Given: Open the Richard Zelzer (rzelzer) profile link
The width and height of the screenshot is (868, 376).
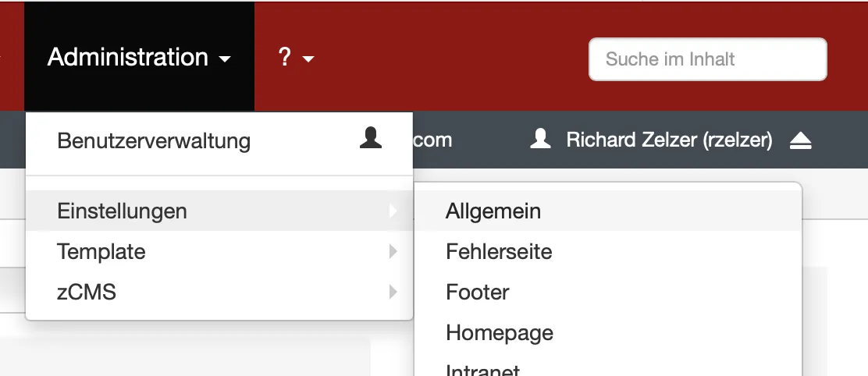Looking at the screenshot, I should coord(669,140).
